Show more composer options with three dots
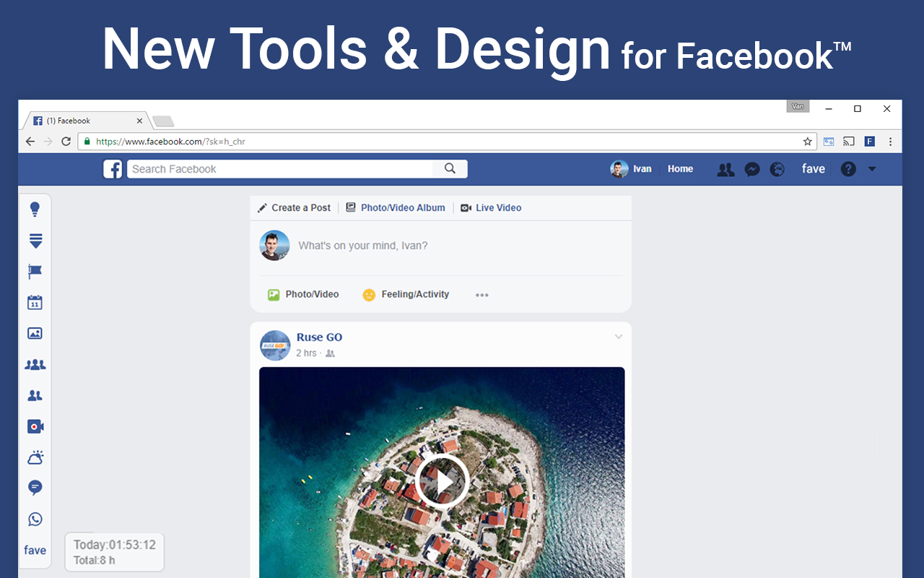Viewport: 924px width, 578px height. click(482, 295)
